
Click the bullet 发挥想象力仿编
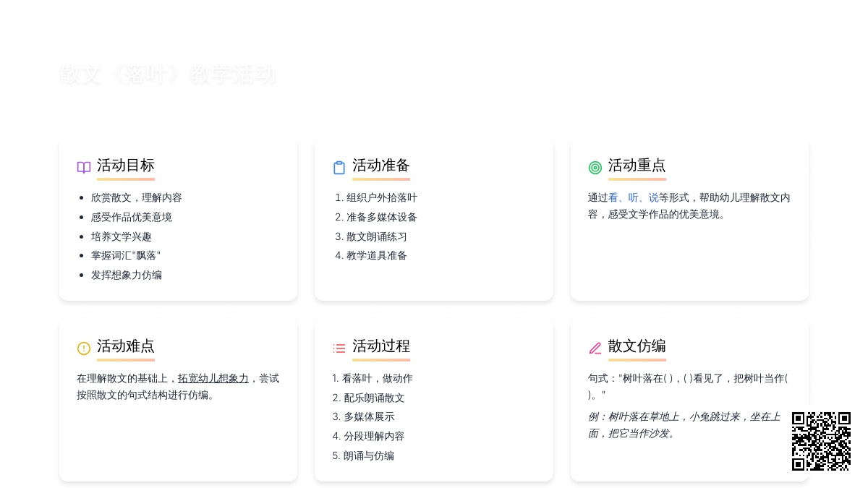click(x=127, y=275)
